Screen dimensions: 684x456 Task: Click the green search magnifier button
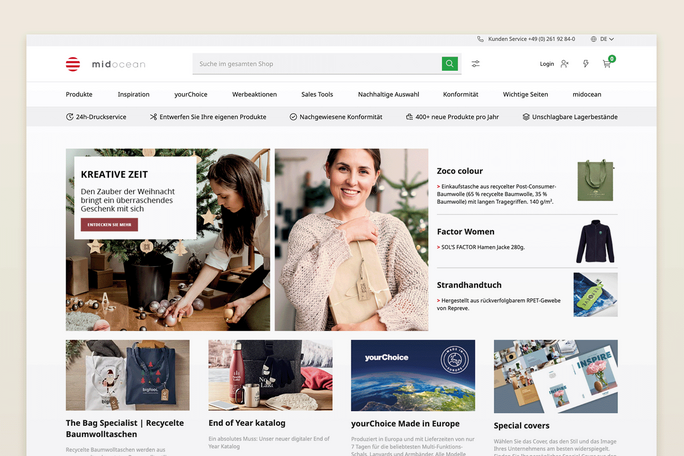pyautogui.click(x=450, y=64)
